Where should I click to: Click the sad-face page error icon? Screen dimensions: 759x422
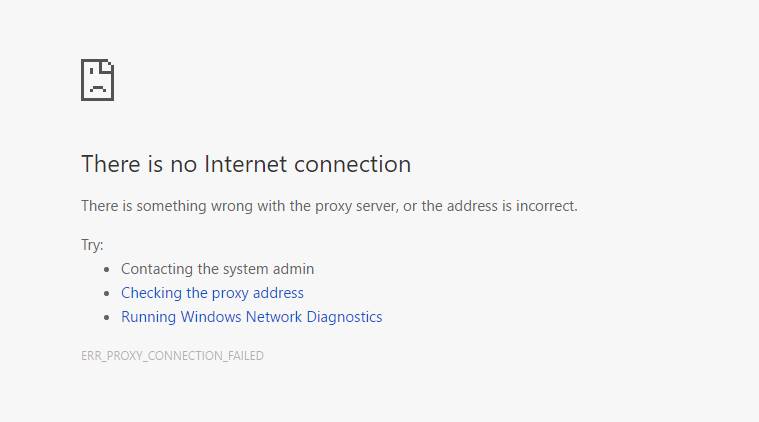97,80
